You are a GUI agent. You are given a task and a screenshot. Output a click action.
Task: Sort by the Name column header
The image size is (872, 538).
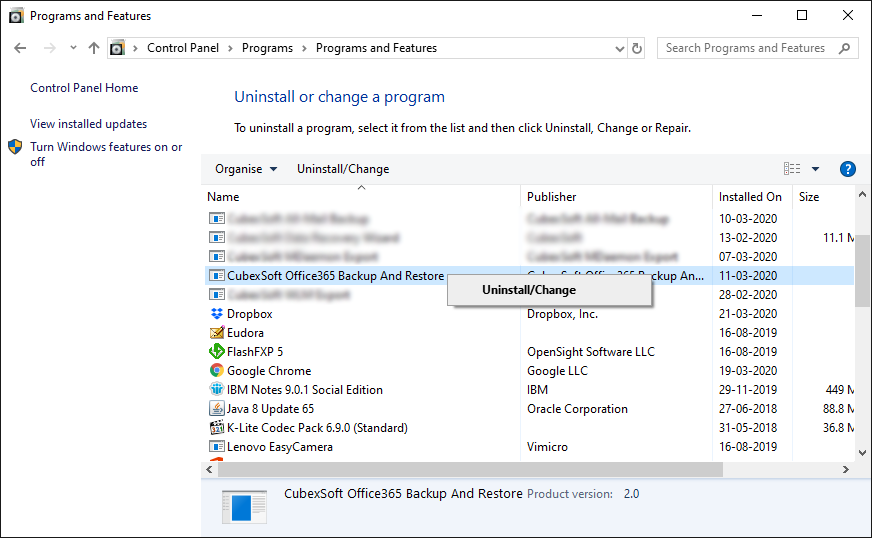pyautogui.click(x=223, y=197)
